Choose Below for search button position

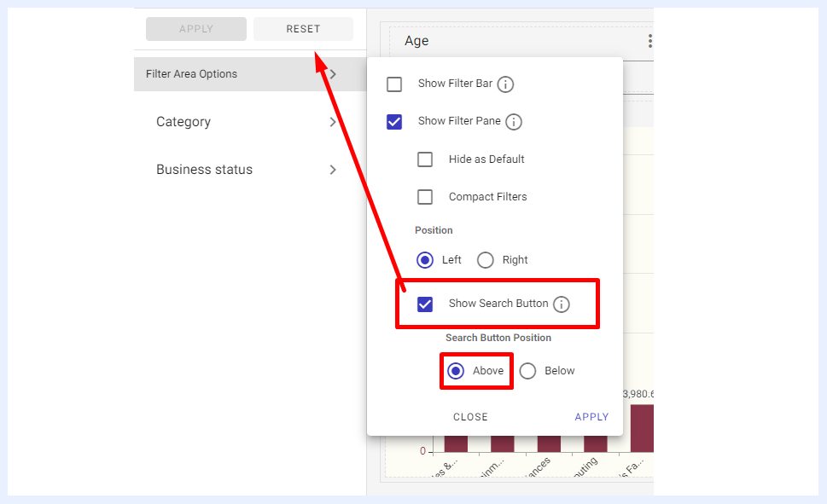click(527, 371)
